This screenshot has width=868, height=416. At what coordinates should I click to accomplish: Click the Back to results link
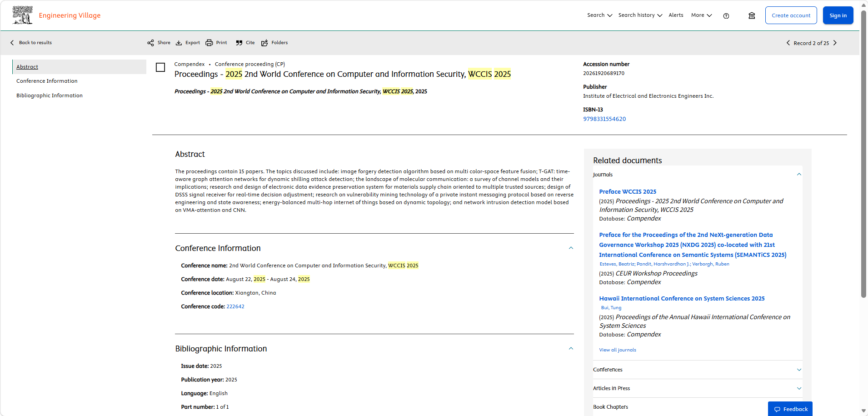tap(35, 43)
